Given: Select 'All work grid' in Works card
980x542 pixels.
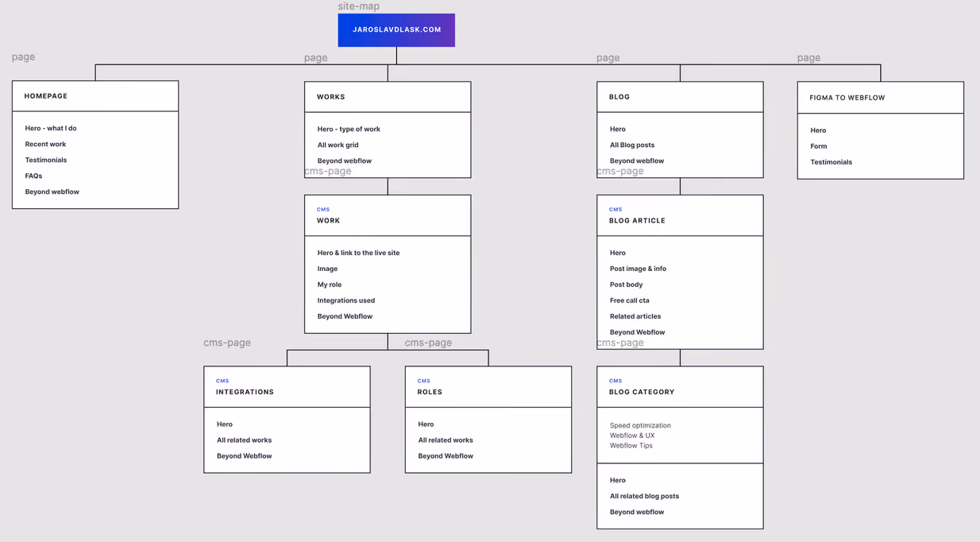Looking at the screenshot, I should coord(338,145).
